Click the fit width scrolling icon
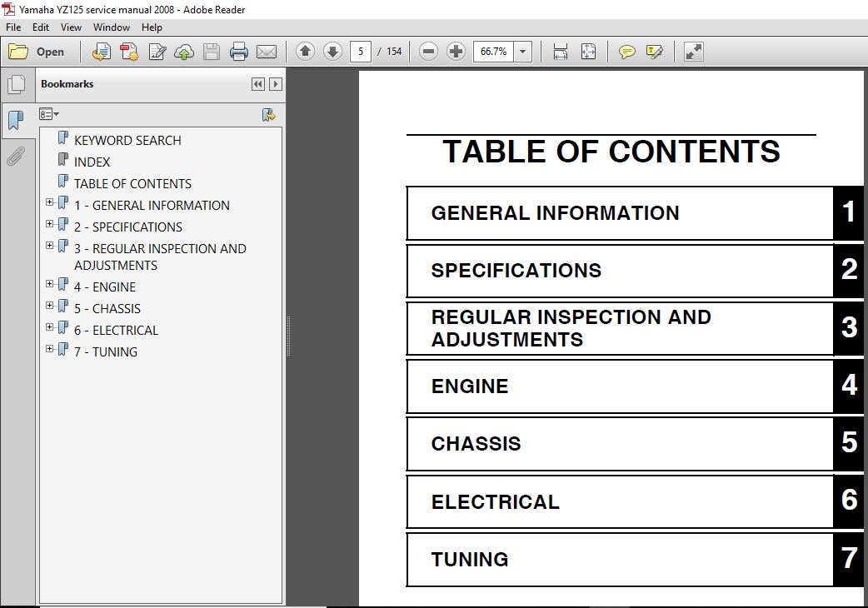Image resolution: width=868 pixels, height=608 pixels. [x=561, y=52]
